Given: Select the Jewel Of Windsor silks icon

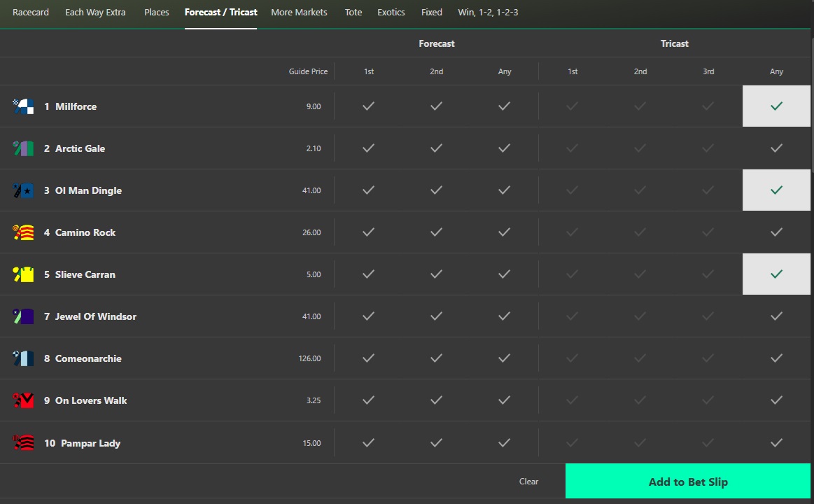Looking at the screenshot, I should click(x=21, y=316).
